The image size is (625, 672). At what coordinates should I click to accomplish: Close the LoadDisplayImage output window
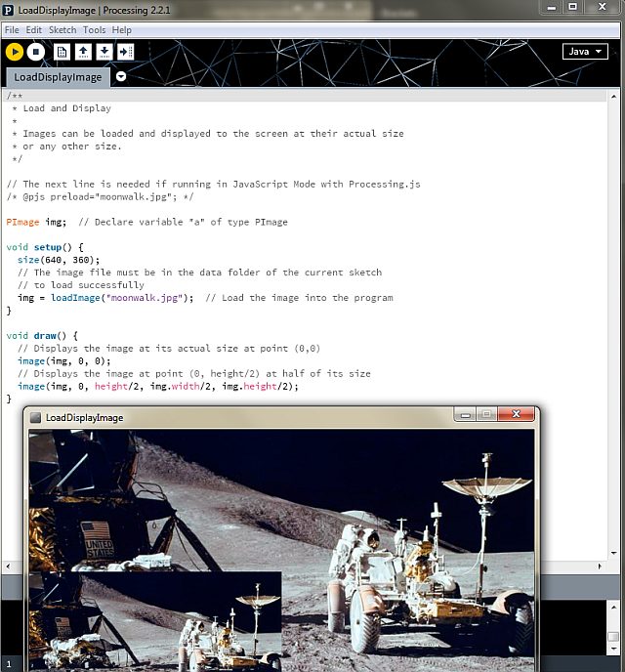pos(517,414)
